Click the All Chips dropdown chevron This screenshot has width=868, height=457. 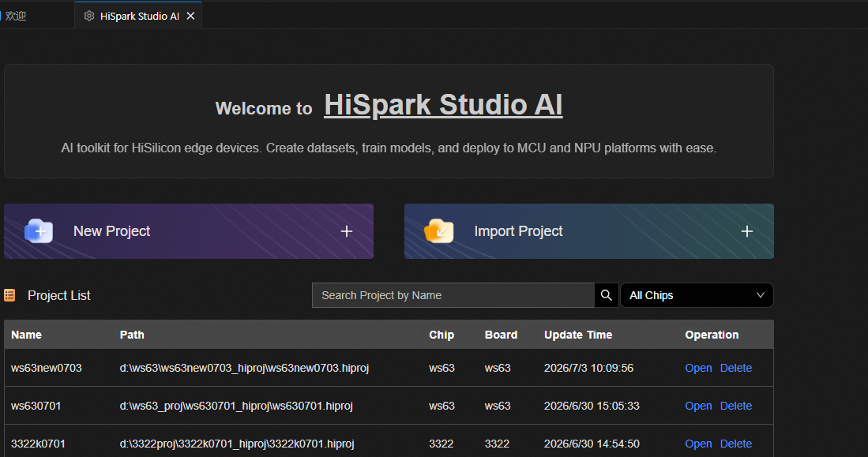pos(761,295)
